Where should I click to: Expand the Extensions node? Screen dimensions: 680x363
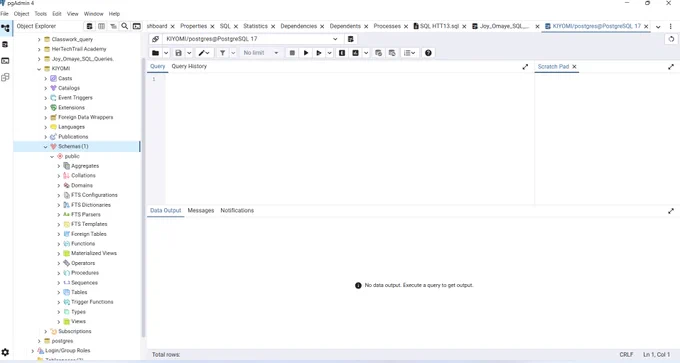(46, 108)
